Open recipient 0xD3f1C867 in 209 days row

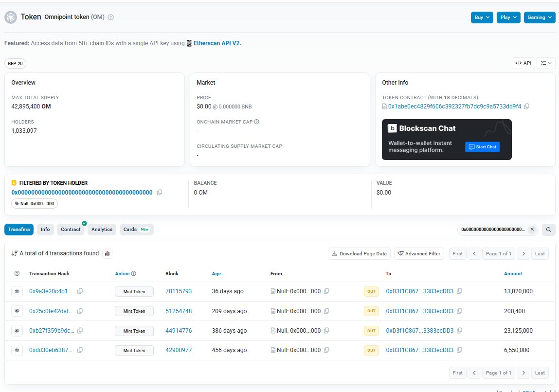coord(419,311)
